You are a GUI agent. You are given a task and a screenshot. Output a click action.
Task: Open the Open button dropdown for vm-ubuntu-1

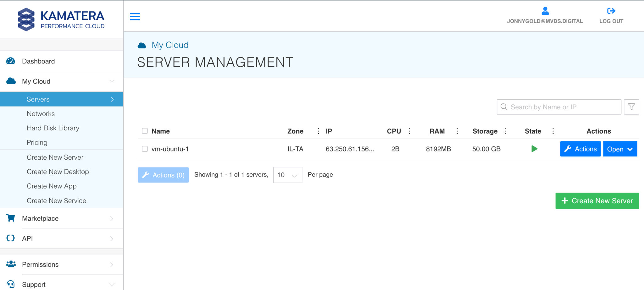[620, 149]
